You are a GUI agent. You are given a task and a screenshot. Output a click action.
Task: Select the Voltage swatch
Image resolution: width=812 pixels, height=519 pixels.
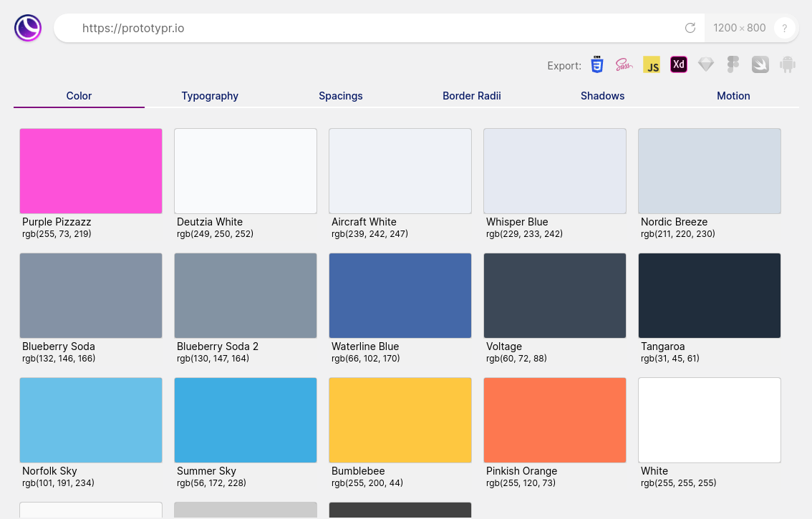[555, 296]
